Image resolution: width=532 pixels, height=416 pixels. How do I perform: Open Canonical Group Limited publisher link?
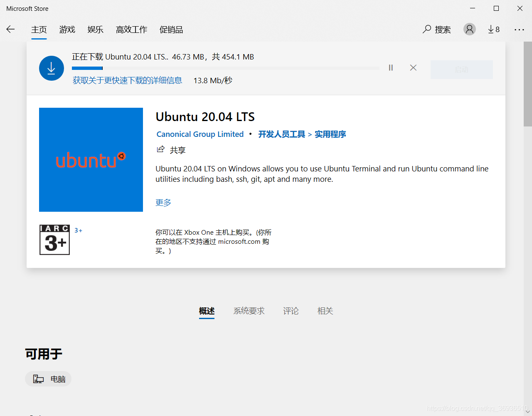(200, 134)
